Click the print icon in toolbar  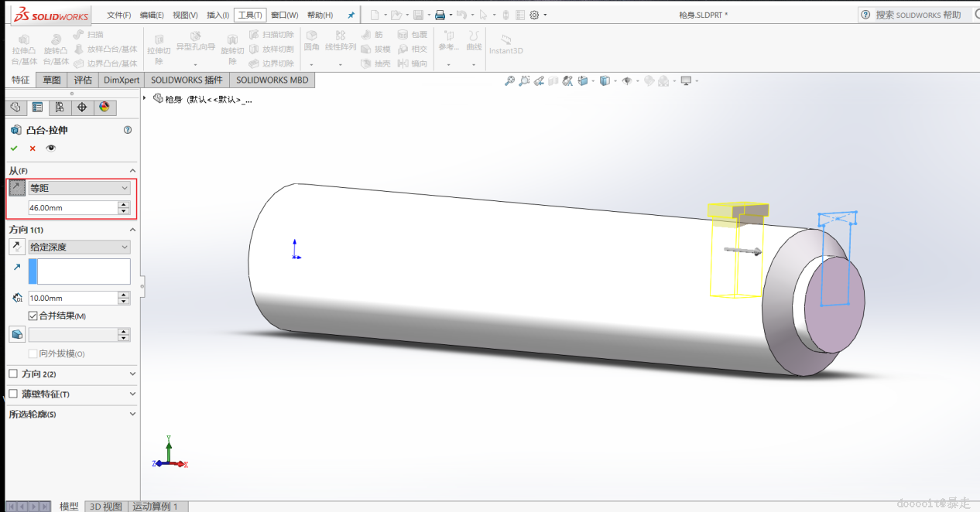point(440,15)
